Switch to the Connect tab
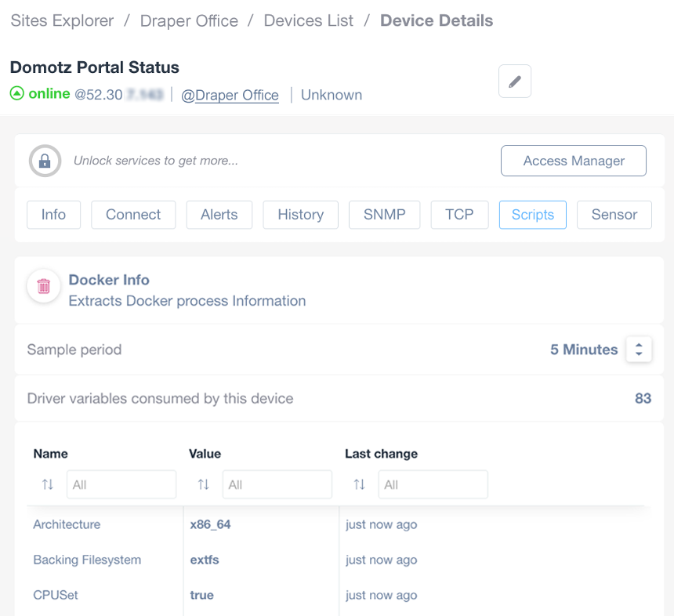Image resolution: width=674 pixels, height=616 pixels. [x=133, y=215]
